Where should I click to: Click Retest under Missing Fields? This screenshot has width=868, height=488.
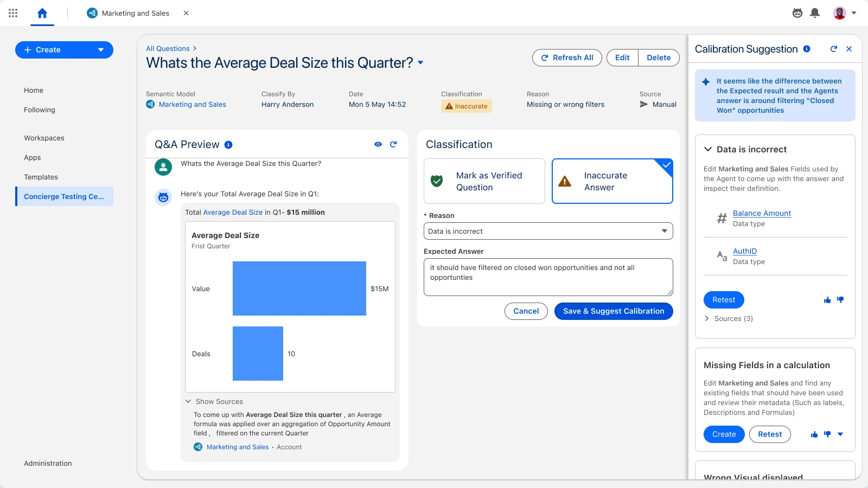770,434
